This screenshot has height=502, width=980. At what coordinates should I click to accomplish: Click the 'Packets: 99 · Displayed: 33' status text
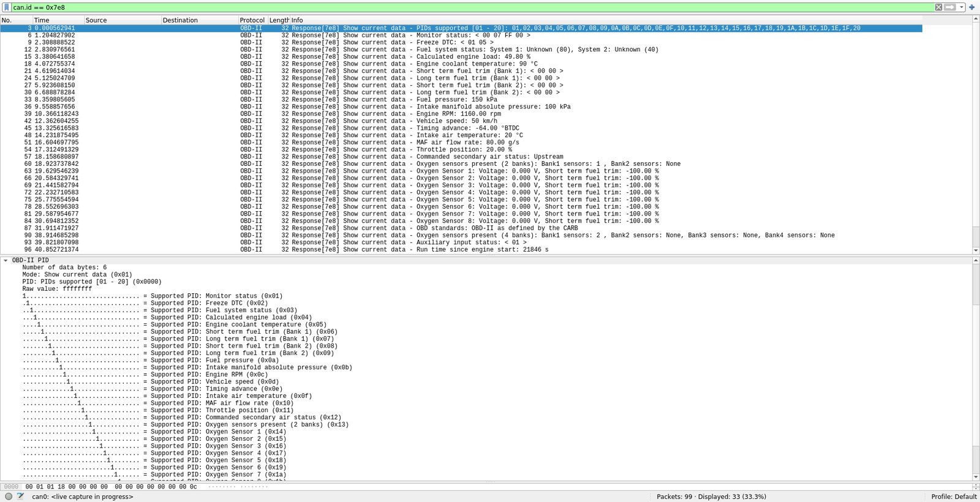tap(711, 496)
